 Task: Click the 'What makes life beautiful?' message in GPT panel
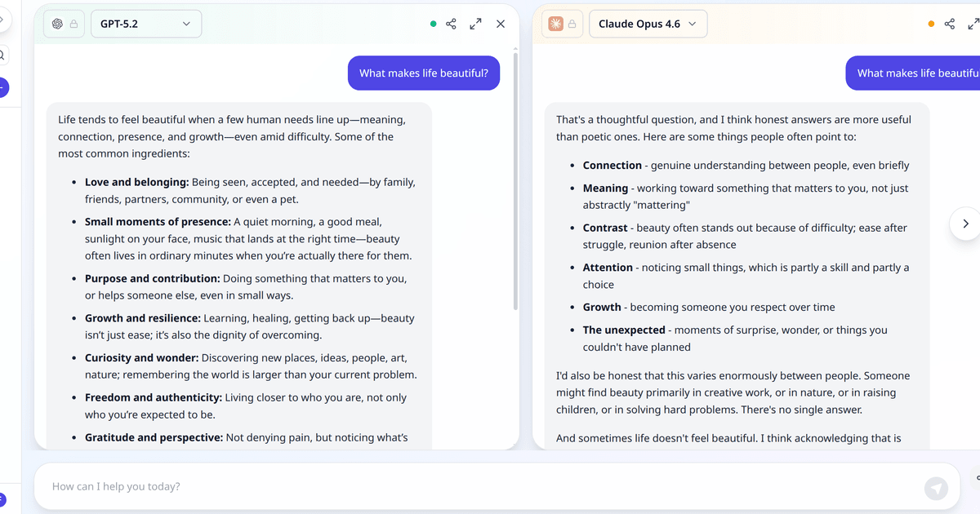coord(423,73)
